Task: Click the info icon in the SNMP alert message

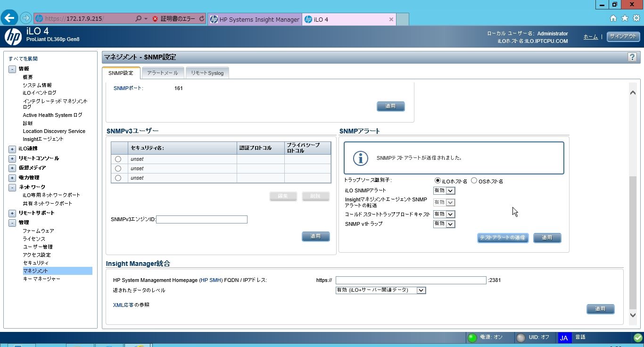Action: click(x=360, y=158)
